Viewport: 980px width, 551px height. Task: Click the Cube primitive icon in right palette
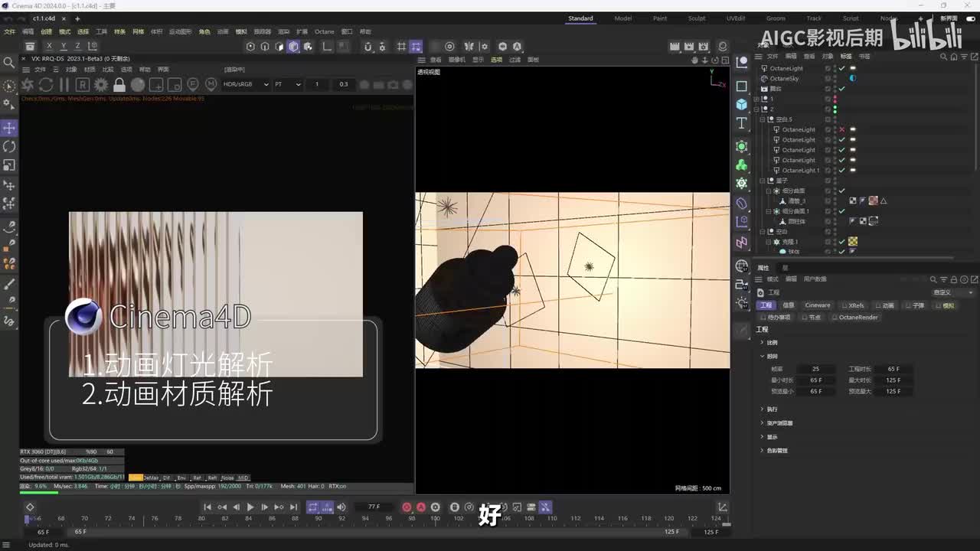[x=741, y=104]
